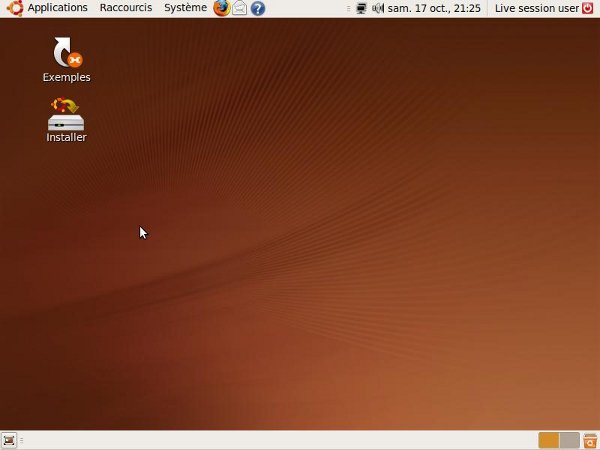This screenshot has width=600, height=450.
Task: Launch Firefox from the top panel
Action: point(222,8)
